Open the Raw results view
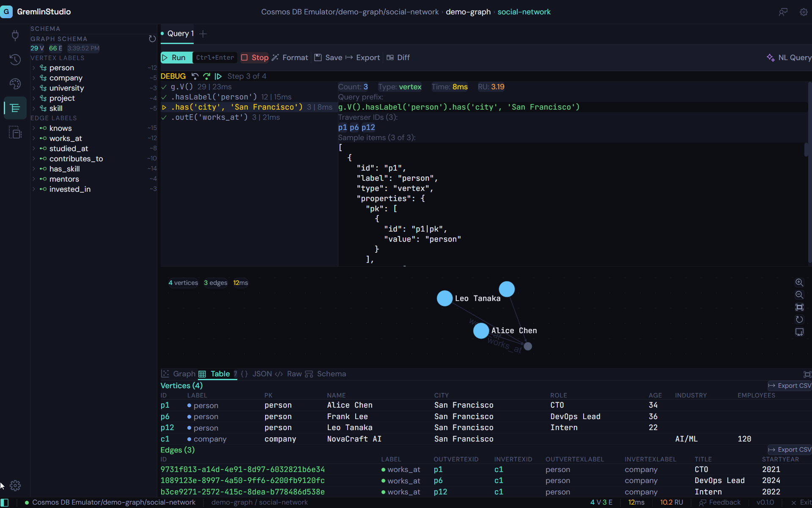 (x=294, y=374)
